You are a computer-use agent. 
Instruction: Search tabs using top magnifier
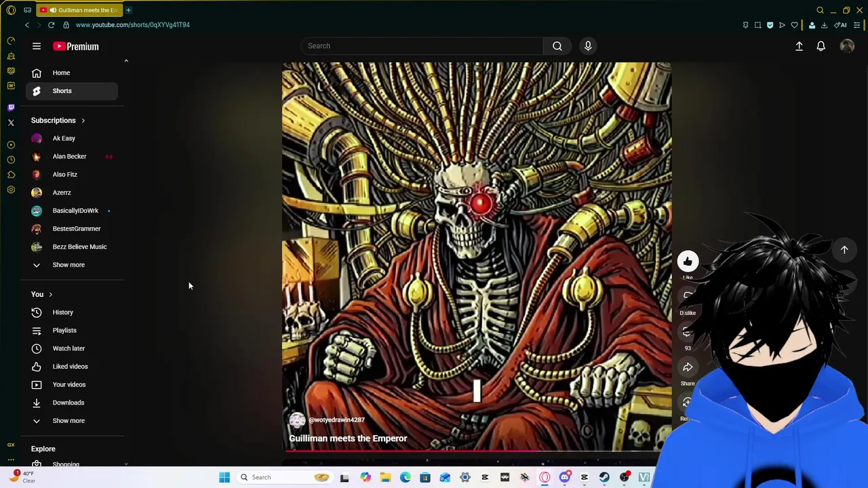820,10
